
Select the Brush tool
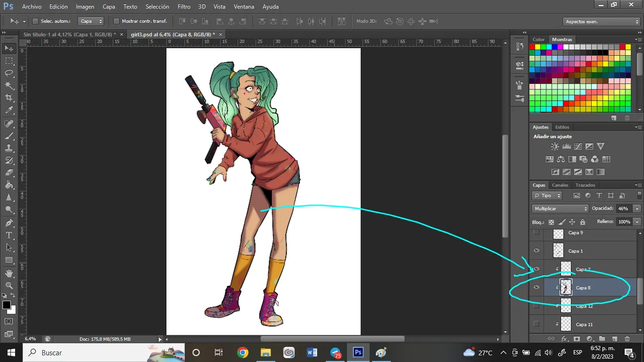9,136
